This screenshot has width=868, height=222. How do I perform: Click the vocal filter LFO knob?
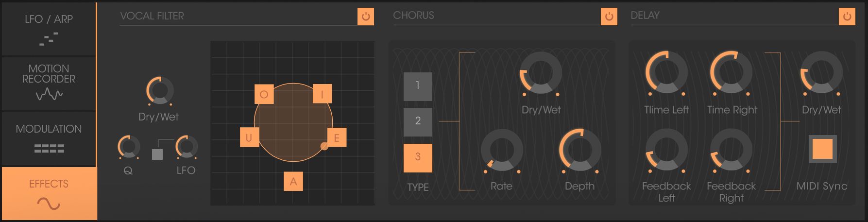tap(187, 147)
